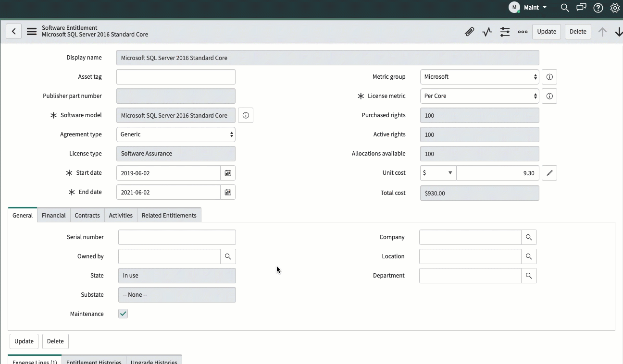
Task: Click the Active rights value field
Action: pos(480,134)
